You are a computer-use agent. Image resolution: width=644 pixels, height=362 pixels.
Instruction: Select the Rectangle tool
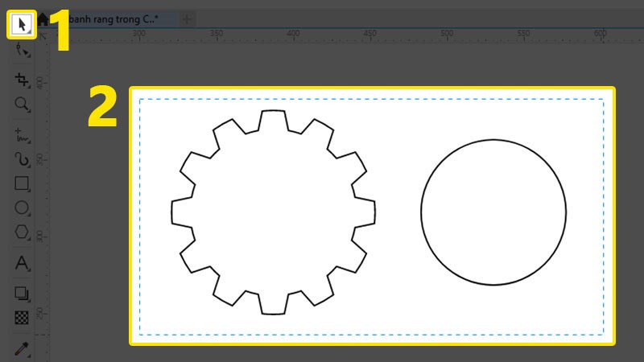[x=22, y=183]
